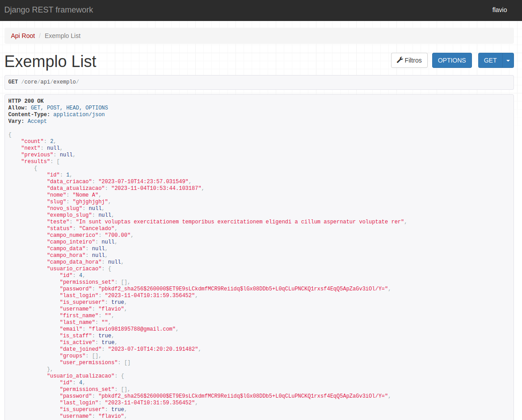The height and width of the screenshot is (420, 522).
Task: Click the "usuario_criacao" key
Action: click(x=74, y=269)
